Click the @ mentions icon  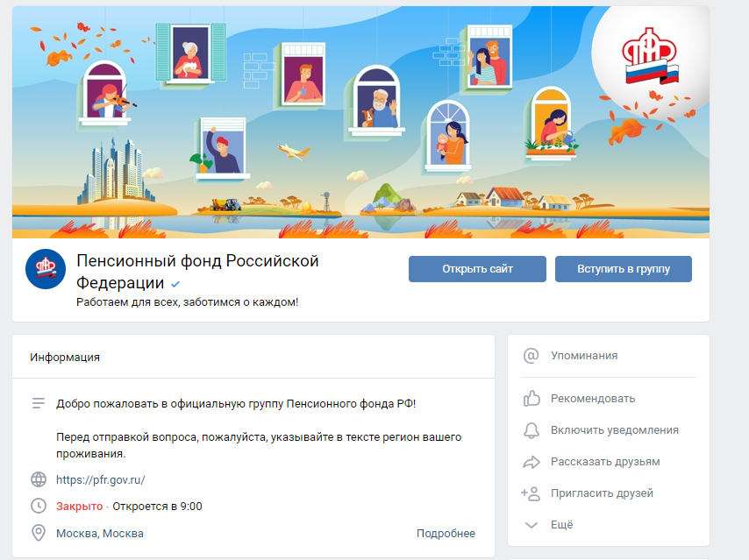(531, 356)
